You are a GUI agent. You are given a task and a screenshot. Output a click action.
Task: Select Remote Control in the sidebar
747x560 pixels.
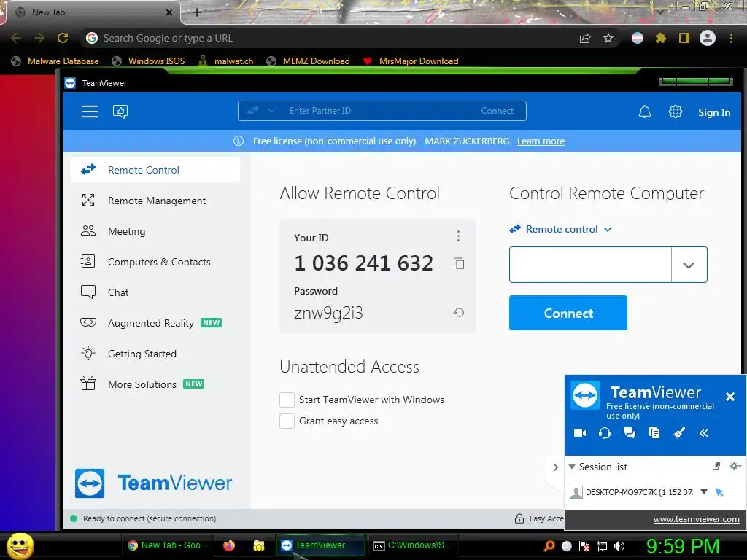click(155, 170)
